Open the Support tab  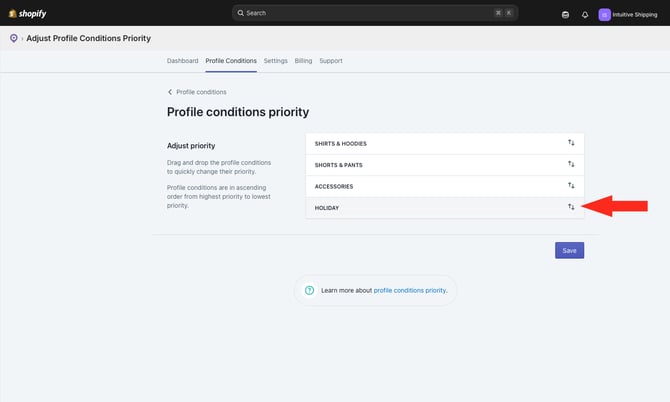(x=331, y=61)
